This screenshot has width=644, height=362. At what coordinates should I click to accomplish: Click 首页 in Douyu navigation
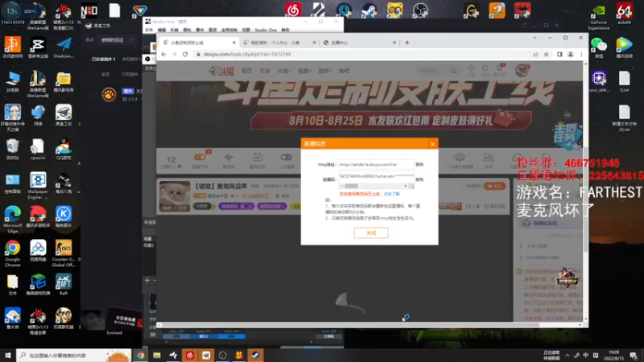pyautogui.click(x=246, y=71)
